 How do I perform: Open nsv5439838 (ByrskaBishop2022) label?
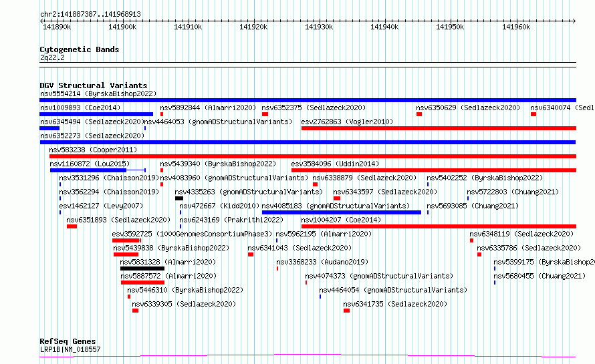coord(171,248)
